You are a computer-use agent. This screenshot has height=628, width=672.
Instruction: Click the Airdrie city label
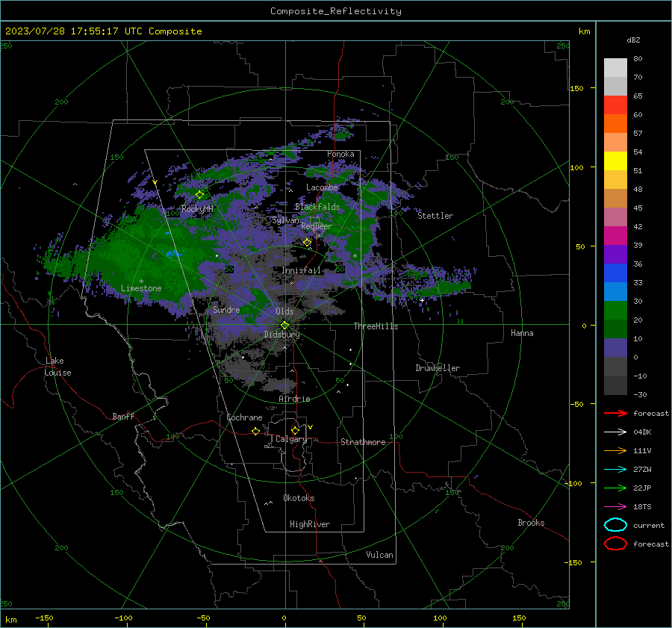click(x=294, y=399)
